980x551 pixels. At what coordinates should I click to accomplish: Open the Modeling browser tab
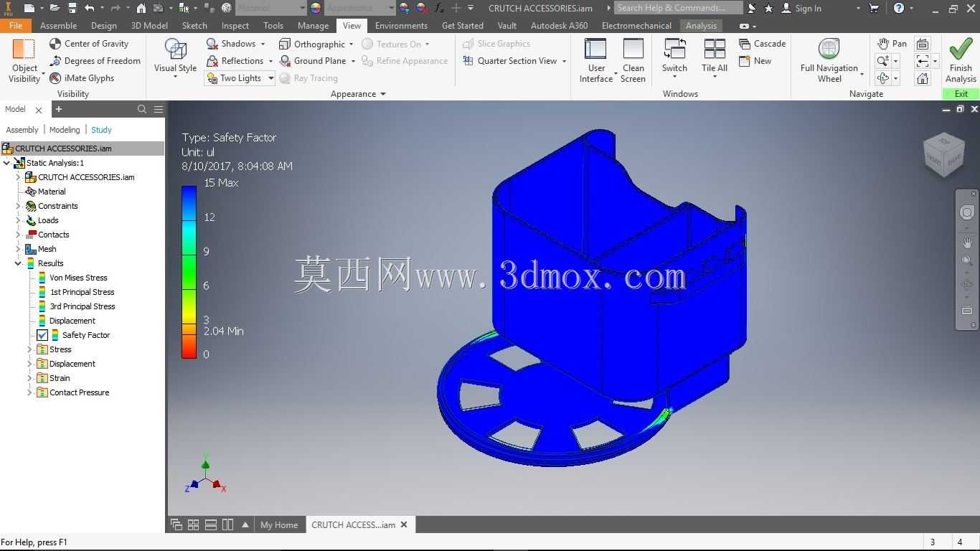point(65,130)
